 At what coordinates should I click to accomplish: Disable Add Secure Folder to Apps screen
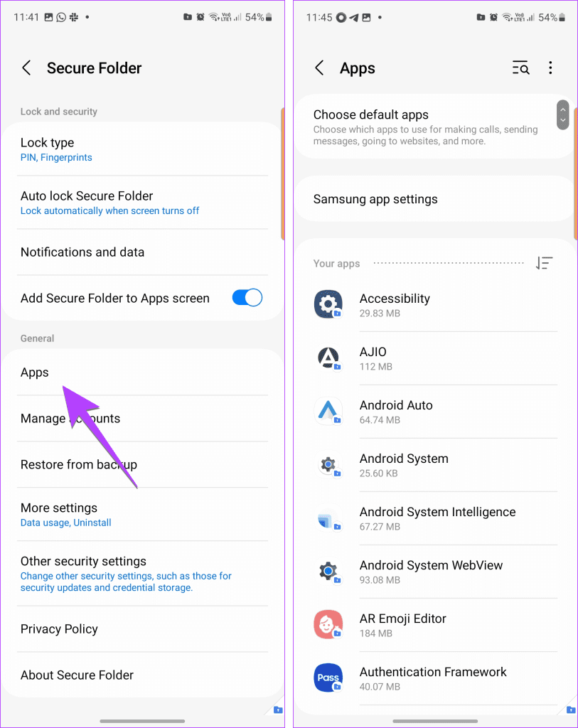pyautogui.click(x=247, y=298)
